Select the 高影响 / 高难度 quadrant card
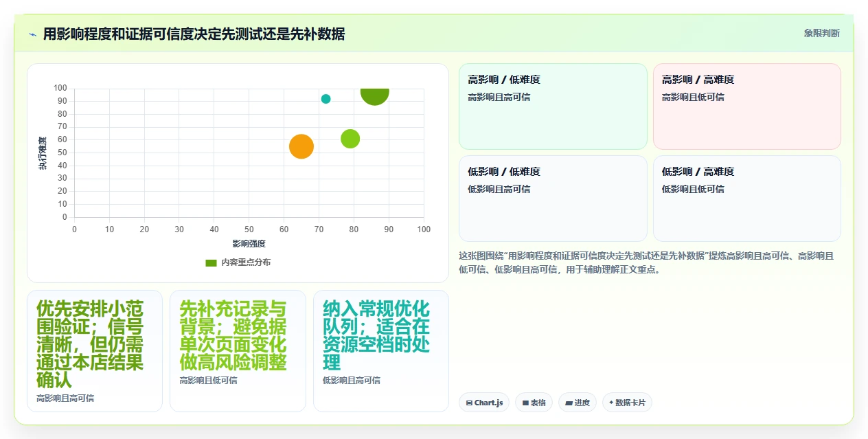Viewport: 868px width, 439px height. (x=747, y=106)
